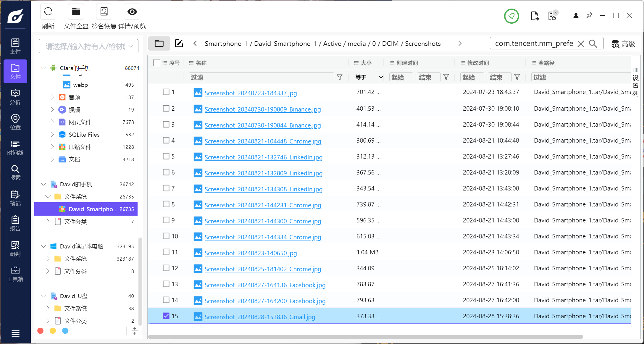644x344 pixels.
Task: Click the edit path pencil icon
Action: tap(179, 43)
